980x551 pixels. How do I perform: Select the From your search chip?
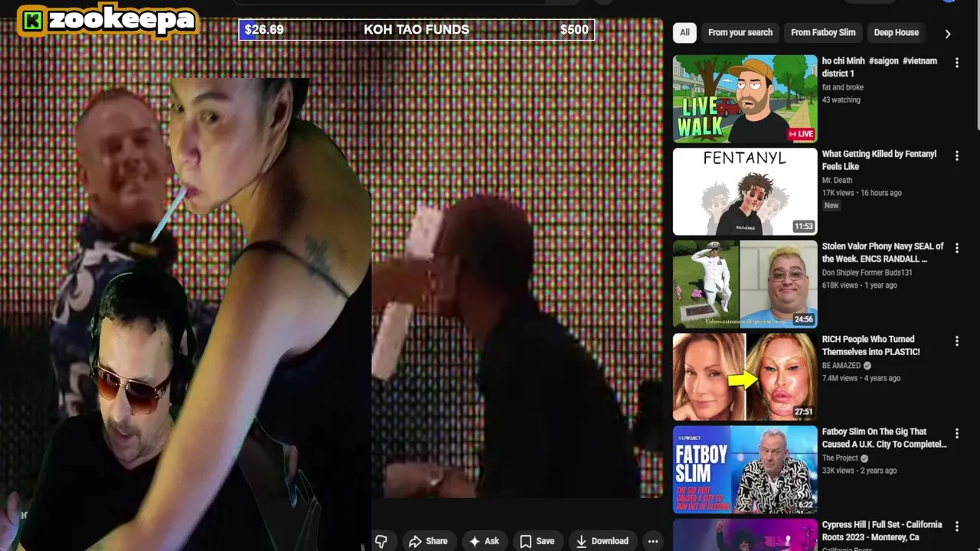point(740,33)
